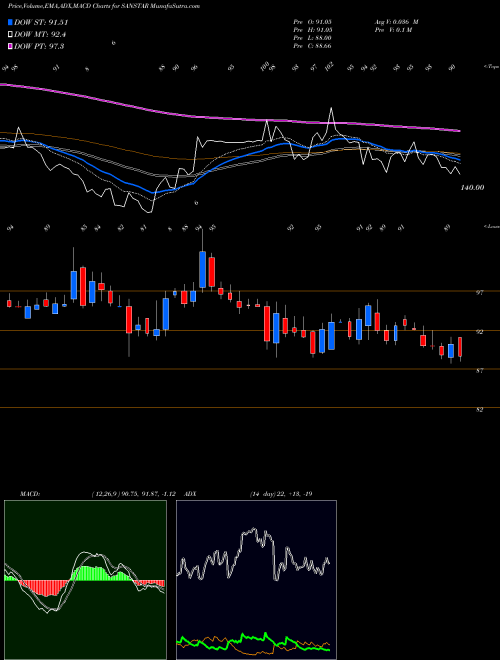Click the '140.00' label beside EMA chart
Screen dimensions: 500x660
coord(472,188)
